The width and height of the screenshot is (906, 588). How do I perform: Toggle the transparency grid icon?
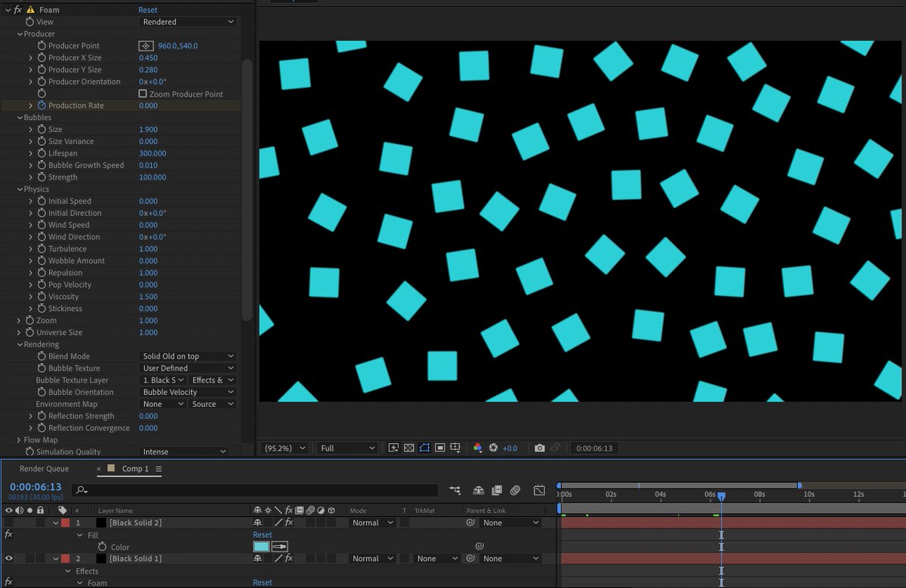coord(408,448)
